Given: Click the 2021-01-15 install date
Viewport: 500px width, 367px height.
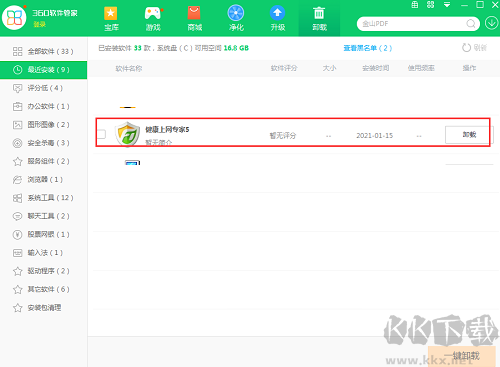Looking at the screenshot, I should coord(375,136).
